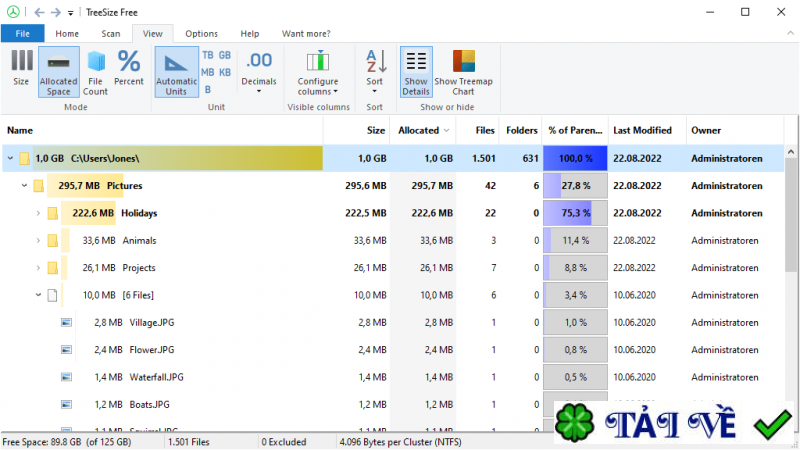800x450 pixels.
Task: Click the vertical scrollbar thumb
Action: [x=791, y=215]
